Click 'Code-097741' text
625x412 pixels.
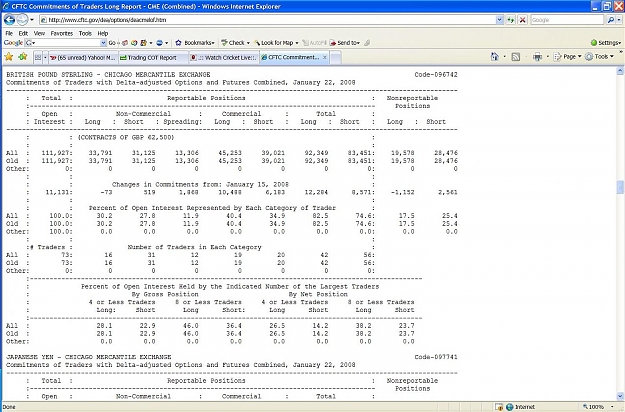[x=436, y=357]
